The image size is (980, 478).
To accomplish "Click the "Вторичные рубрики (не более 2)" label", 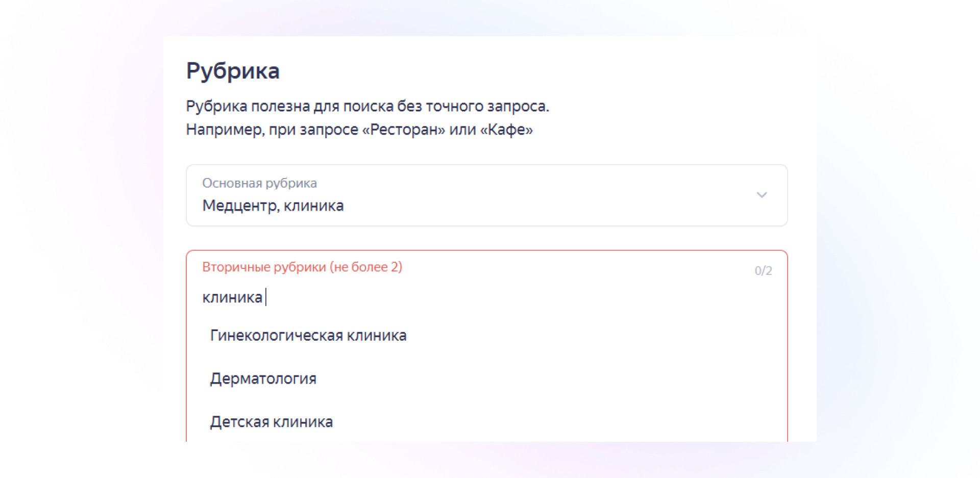I will [302, 267].
